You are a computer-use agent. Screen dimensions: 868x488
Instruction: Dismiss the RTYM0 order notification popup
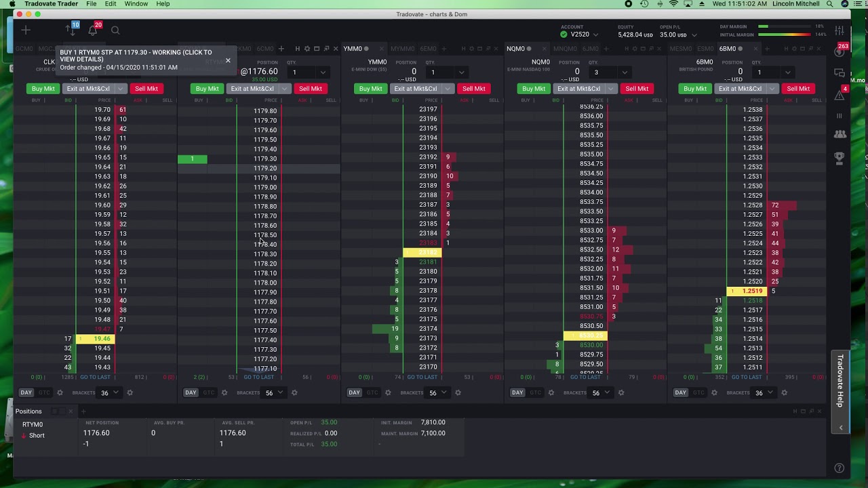pyautogui.click(x=228, y=60)
